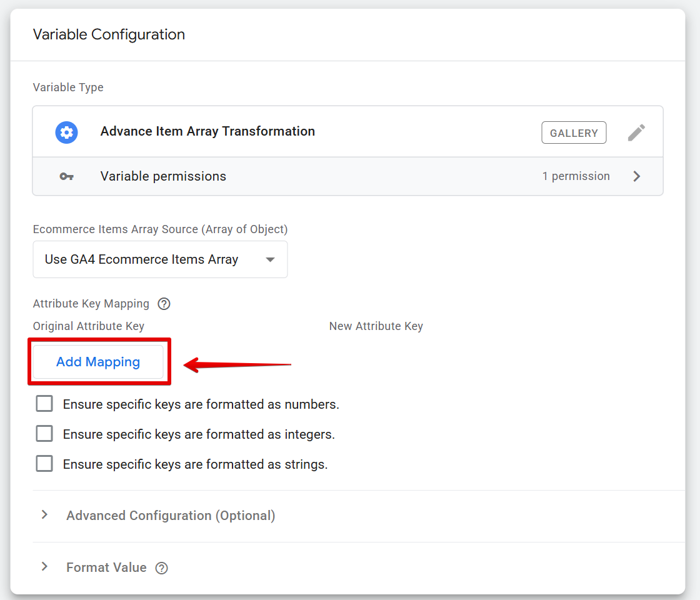This screenshot has width=700, height=600.
Task: Enable keys formatted as strings
Action: click(x=44, y=464)
